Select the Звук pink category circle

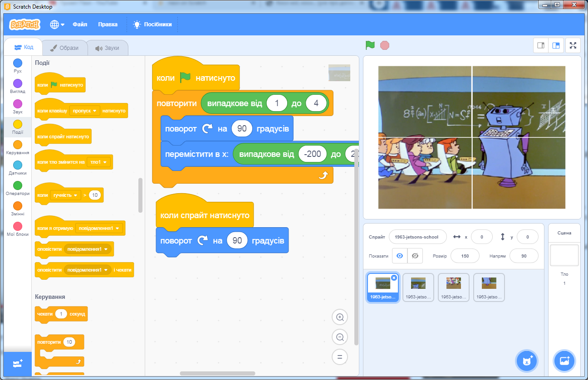point(18,104)
